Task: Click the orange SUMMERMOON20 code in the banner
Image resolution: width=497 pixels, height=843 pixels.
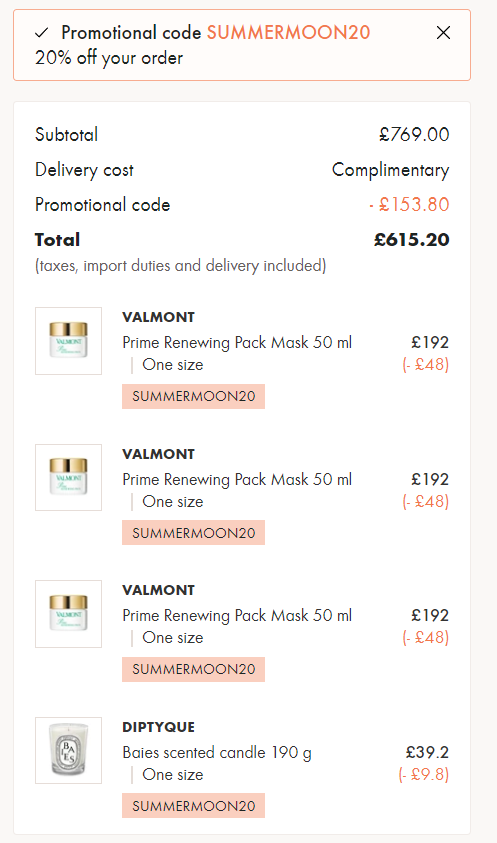Action: pyautogui.click(x=288, y=33)
